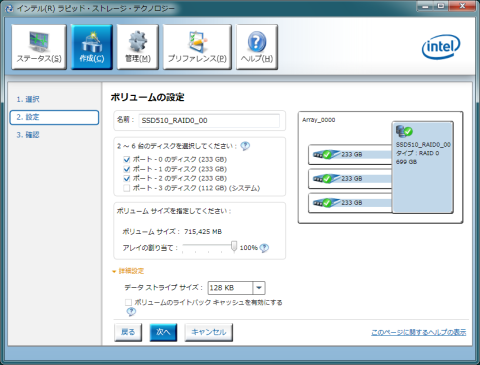This screenshot has height=365, width=480.
Task: Go to step 3. 確認
Action: (28, 135)
